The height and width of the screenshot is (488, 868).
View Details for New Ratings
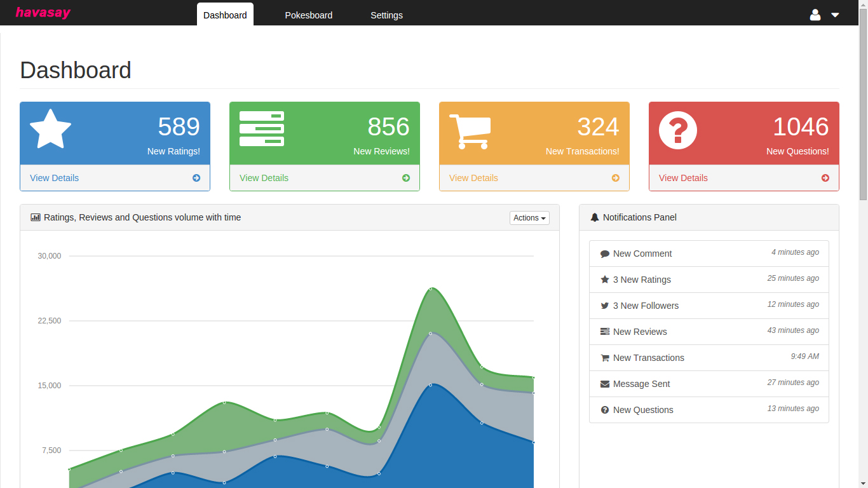(x=54, y=178)
